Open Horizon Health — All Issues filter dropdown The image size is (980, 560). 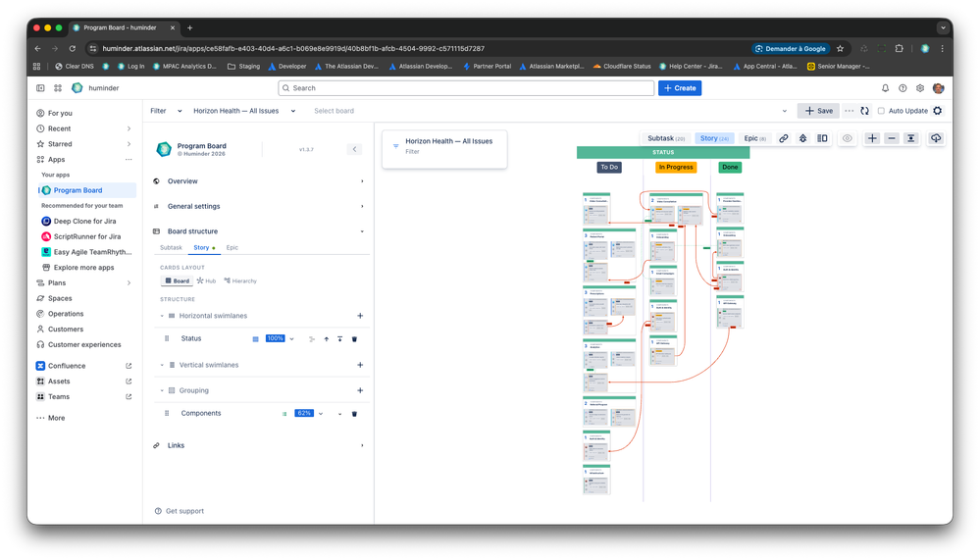pyautogui.click(x=243, y=111)
